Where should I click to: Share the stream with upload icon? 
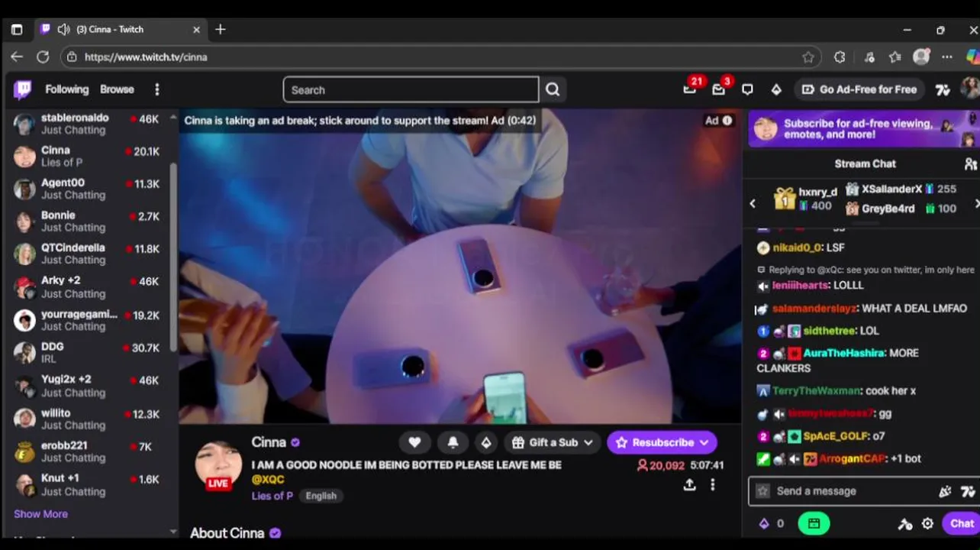pyautogui.click(x=689, y=485)
